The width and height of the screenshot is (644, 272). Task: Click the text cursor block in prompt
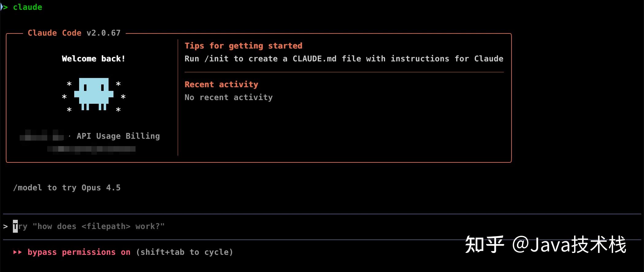15,227
